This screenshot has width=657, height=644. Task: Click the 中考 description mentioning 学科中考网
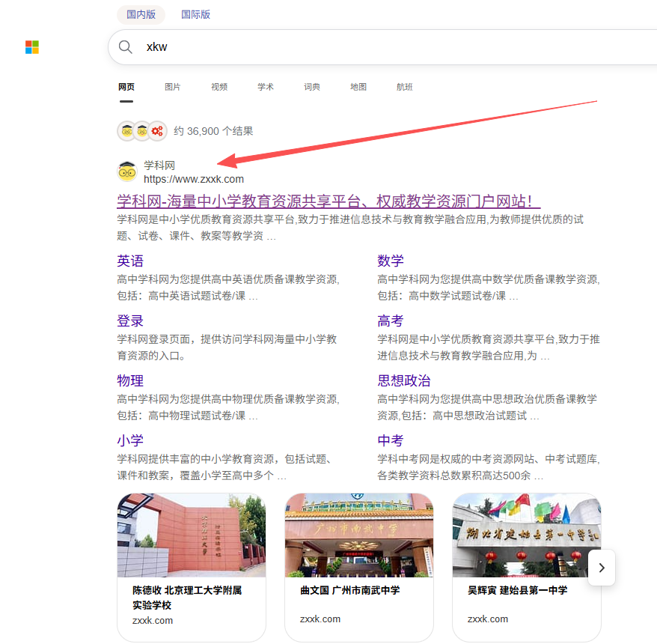(x=489, y=467)
